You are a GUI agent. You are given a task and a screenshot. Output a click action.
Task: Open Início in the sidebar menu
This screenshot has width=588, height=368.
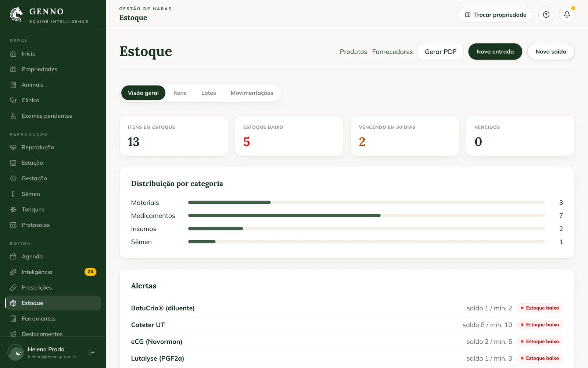(53, 54)
